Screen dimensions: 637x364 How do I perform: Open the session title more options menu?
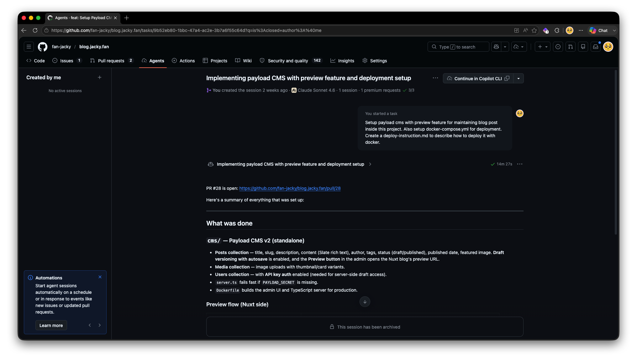(x=435, y=78)
